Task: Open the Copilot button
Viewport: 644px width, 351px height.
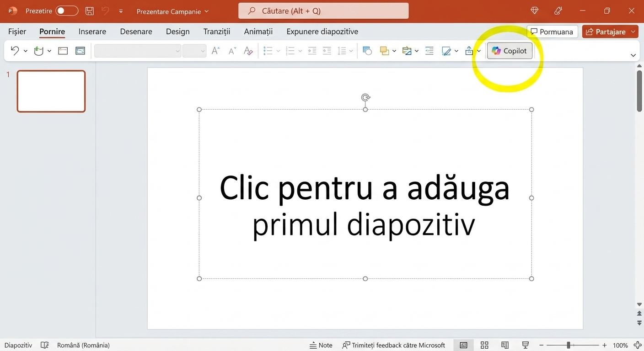Action: (x=510, y=51)
